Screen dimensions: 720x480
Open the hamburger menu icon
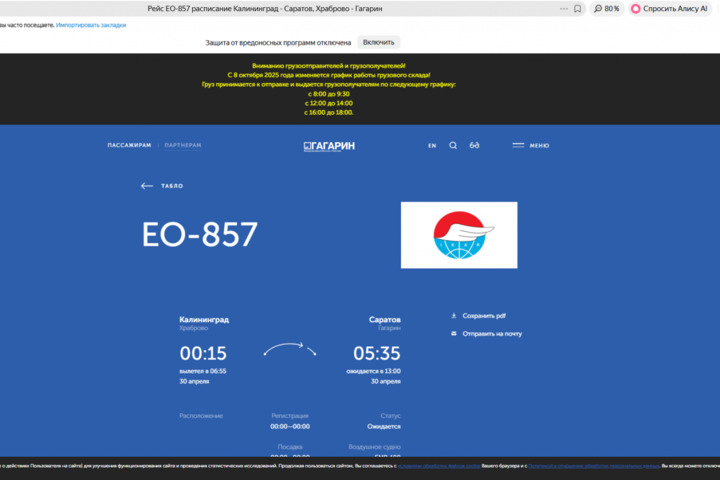518,145
